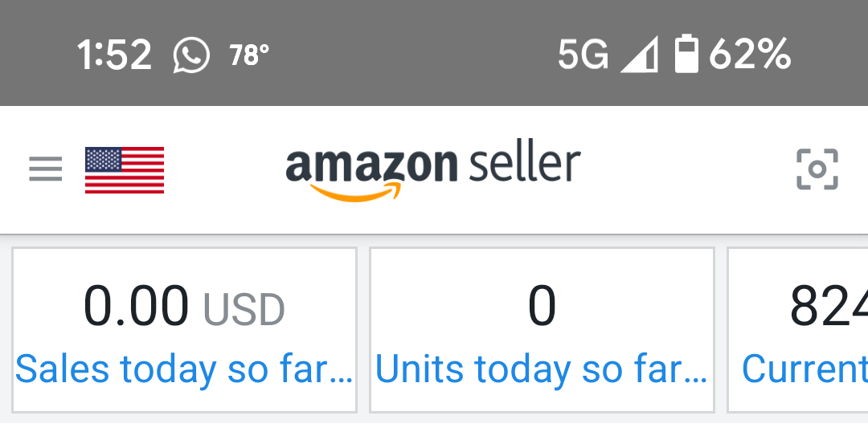Tap the 5G network indicator
This screenshot has width=868, height=440.
click(x=583, y=54)
